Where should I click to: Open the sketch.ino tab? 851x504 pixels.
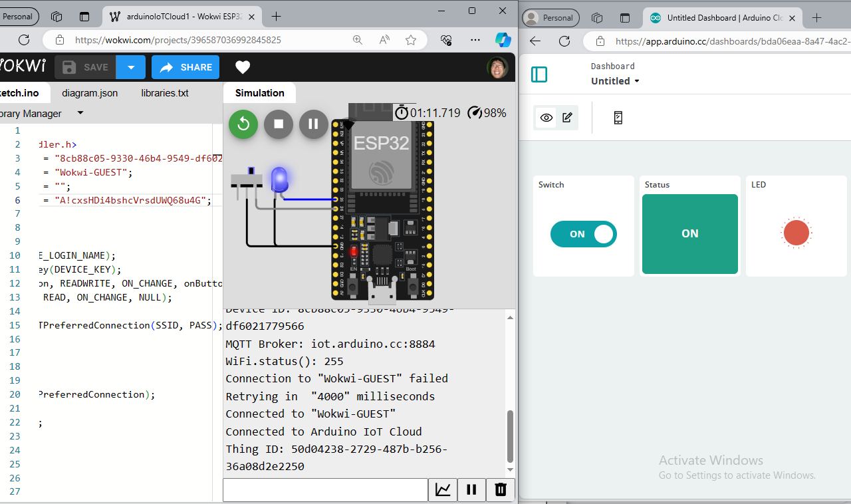click(x=19, y=93)
